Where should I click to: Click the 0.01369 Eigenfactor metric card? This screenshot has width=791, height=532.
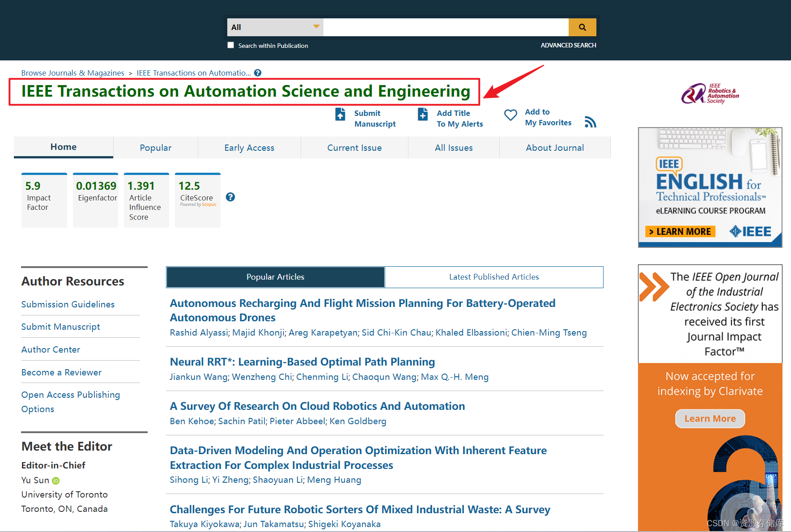point(95,200)
